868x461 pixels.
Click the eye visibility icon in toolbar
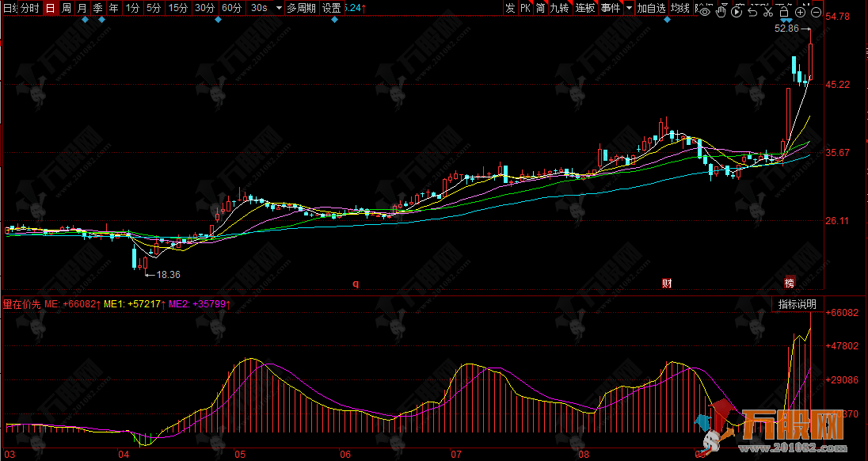coord(704,10)
